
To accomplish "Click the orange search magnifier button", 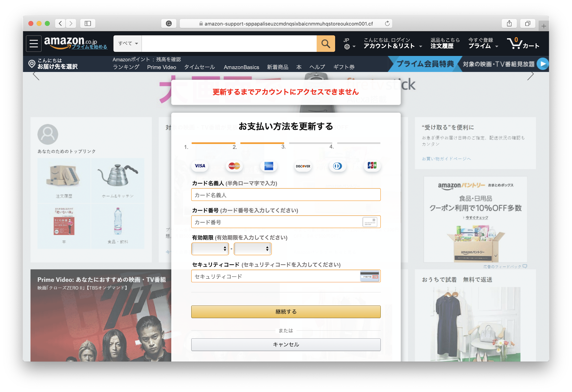I will tap(326, 44).
